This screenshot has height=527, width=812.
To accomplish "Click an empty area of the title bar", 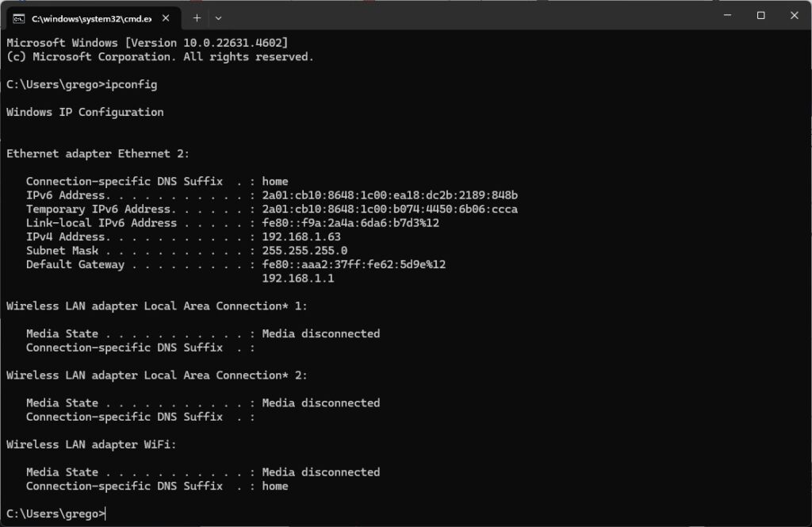I will click(476, 15).
